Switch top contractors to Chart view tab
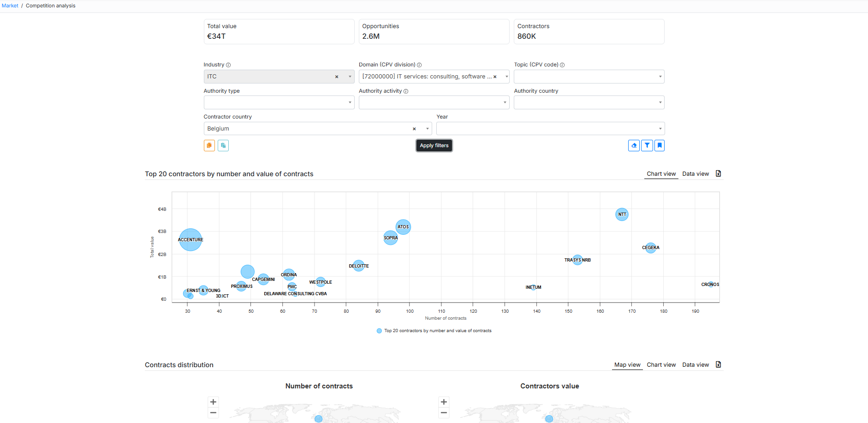 [x=661, y=174]
